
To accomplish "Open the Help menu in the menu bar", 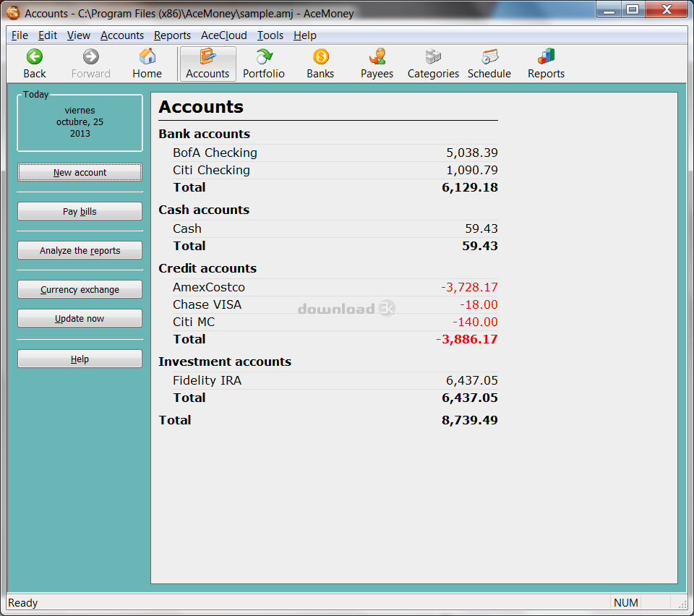I will pyautogui.click(x=304, y=35).
